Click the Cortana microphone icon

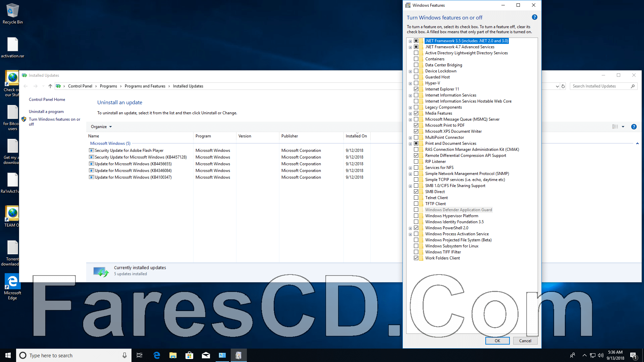pos(124,355)
